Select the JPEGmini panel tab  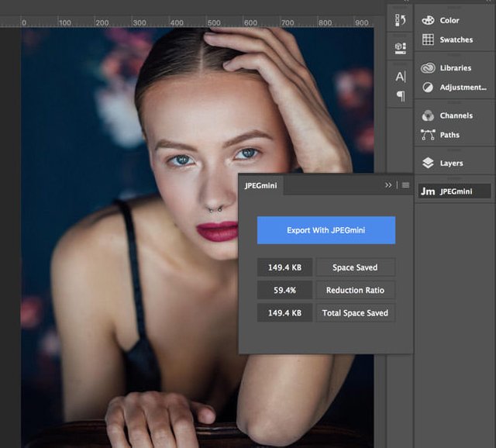tap(261, 185)
